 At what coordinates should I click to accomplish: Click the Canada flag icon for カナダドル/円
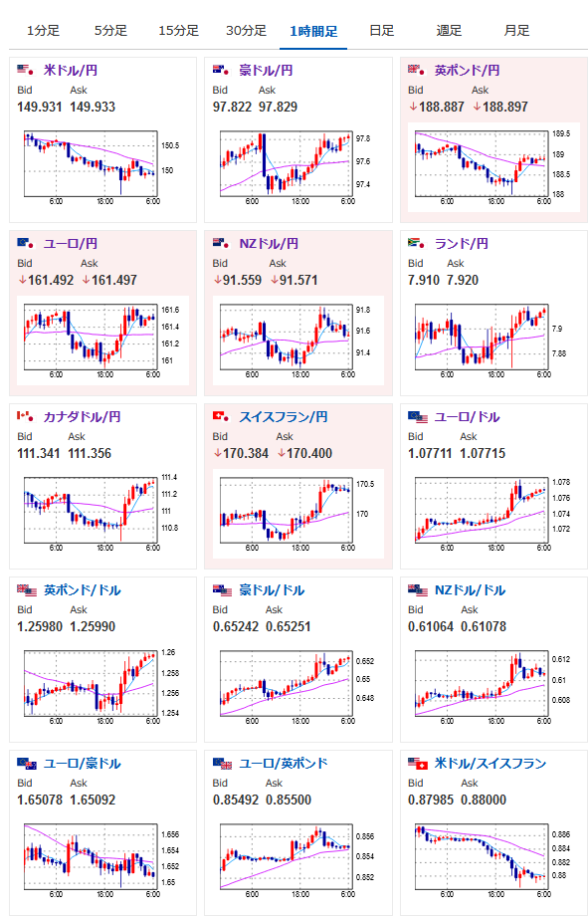pyautogui.click(x=25, y=417)
